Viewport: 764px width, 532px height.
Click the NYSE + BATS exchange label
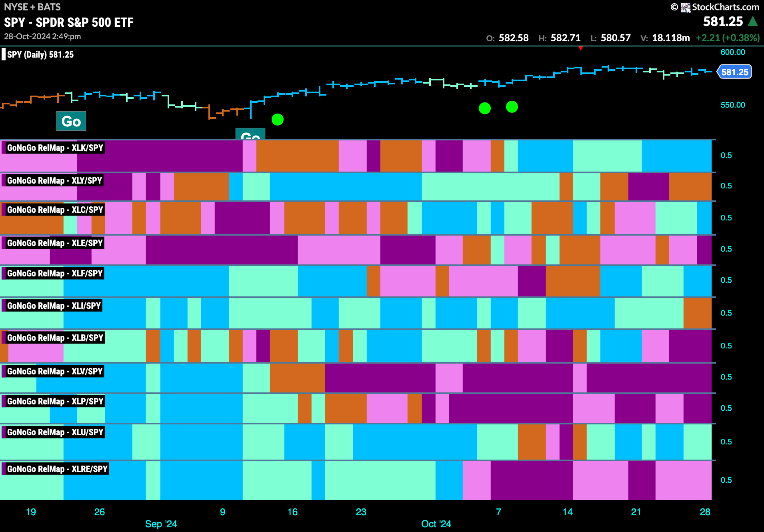[32, 7]
